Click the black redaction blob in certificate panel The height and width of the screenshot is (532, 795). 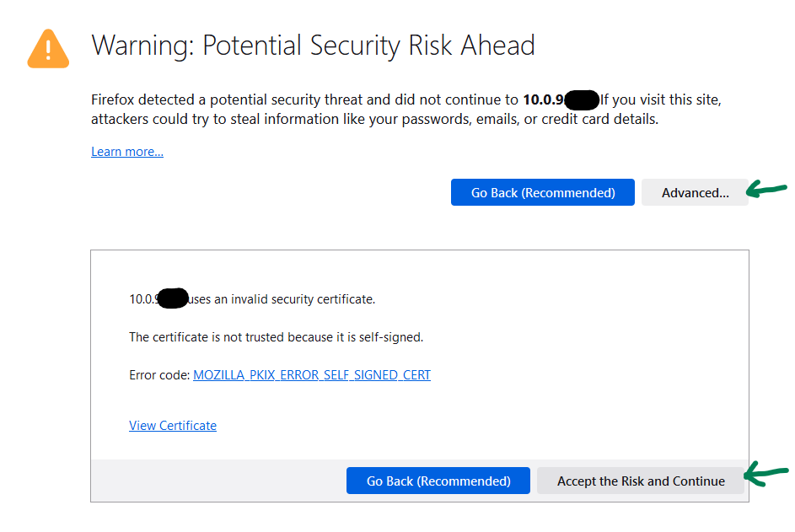tap(172, 298)
